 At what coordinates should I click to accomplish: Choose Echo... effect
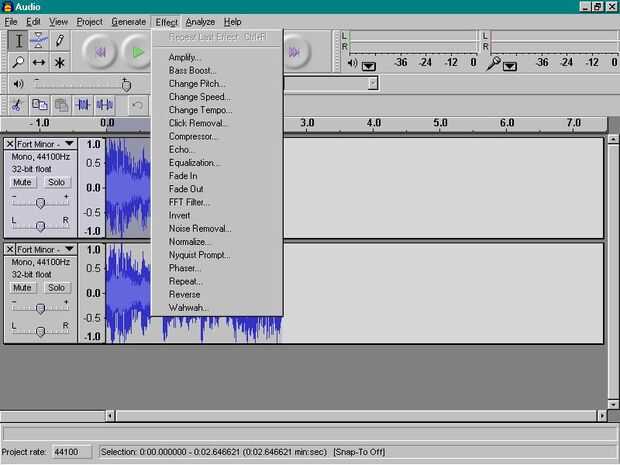click(217, 149)
